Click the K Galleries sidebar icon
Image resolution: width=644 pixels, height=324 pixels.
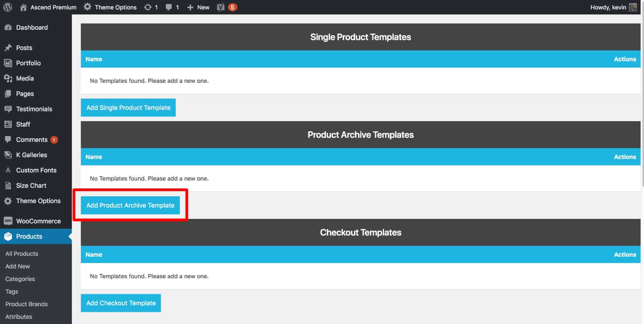pyautogui.click(x=8, y=155)
